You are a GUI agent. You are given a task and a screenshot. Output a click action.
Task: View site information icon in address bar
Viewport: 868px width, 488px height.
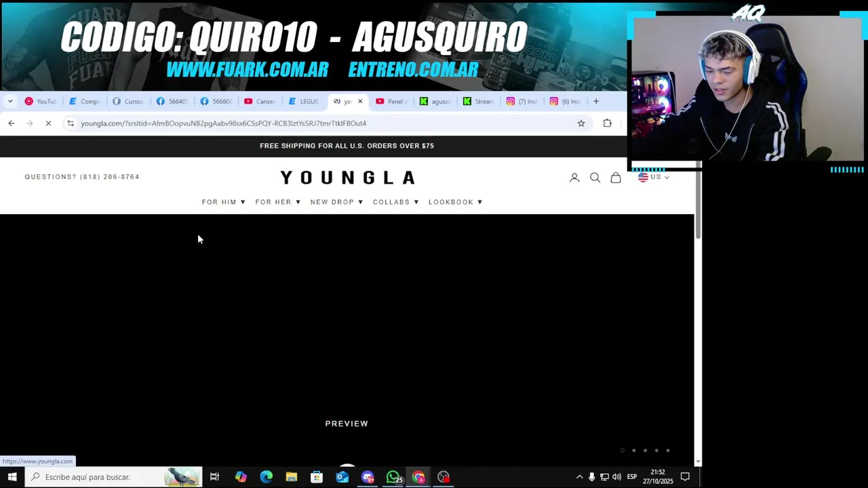coord(71,123)
